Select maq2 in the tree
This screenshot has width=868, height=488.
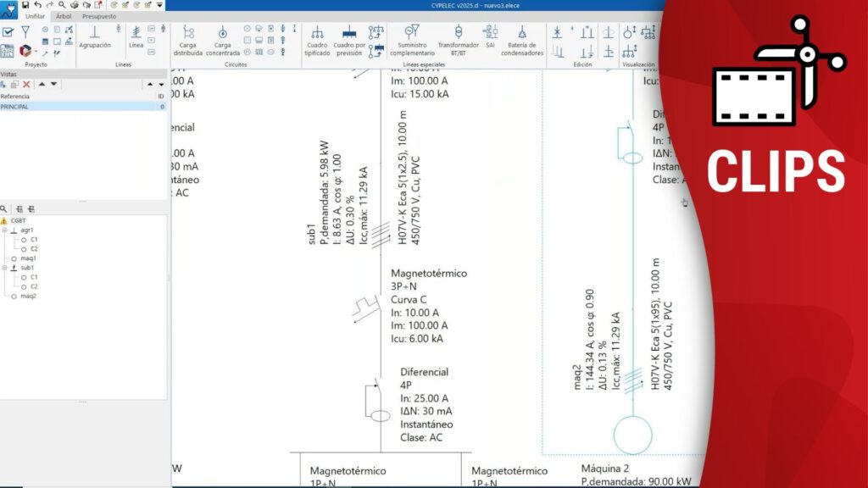[x=29, y=296]
